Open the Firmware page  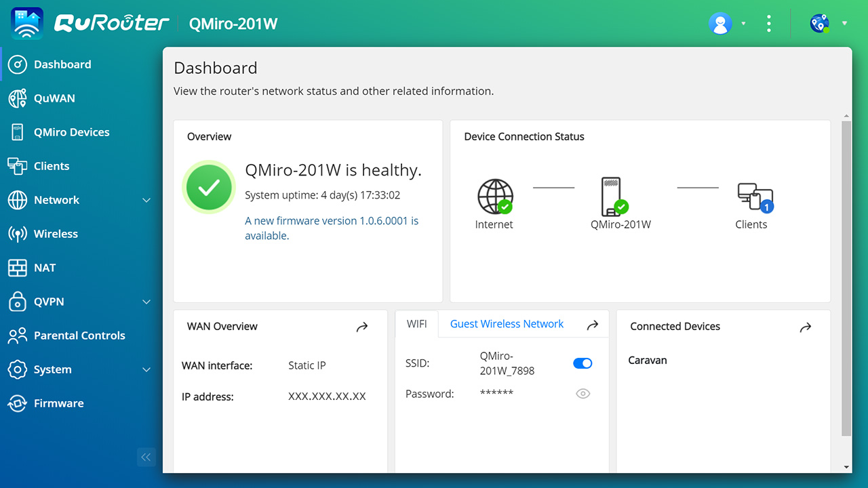[58, 403]
